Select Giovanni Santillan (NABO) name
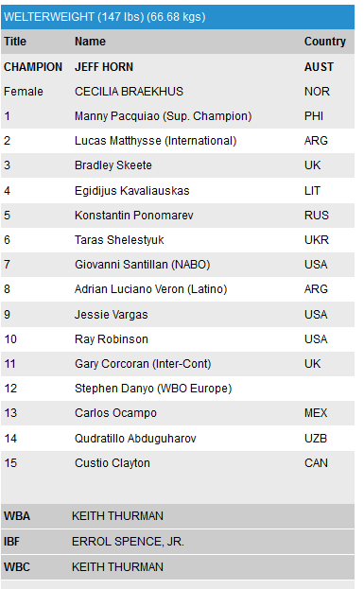The width and height of the screenshot is (364, 589). pos(143,265)
